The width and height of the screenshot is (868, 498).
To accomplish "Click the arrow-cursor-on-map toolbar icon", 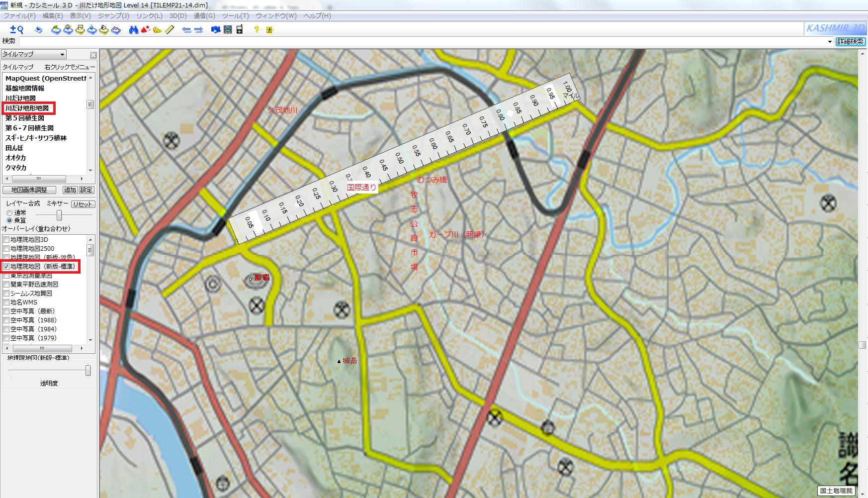I will click(x=104, y=30).
